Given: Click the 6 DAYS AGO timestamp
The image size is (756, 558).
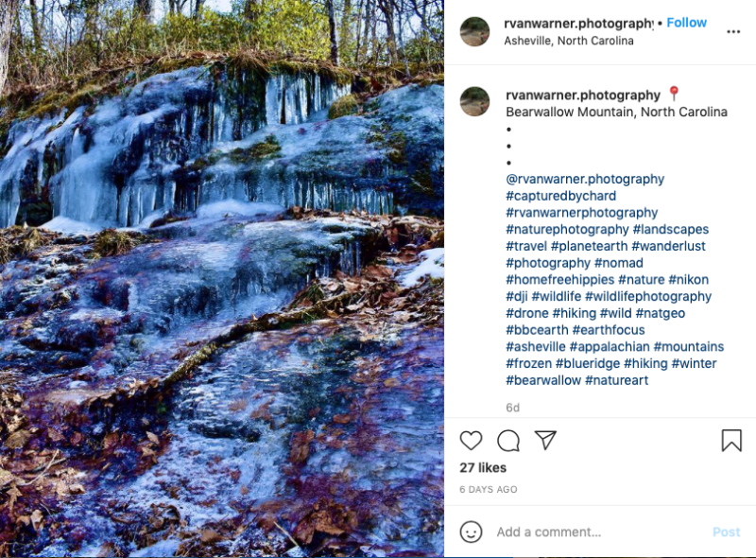Looking at the screenshot, I should point(489,490).
